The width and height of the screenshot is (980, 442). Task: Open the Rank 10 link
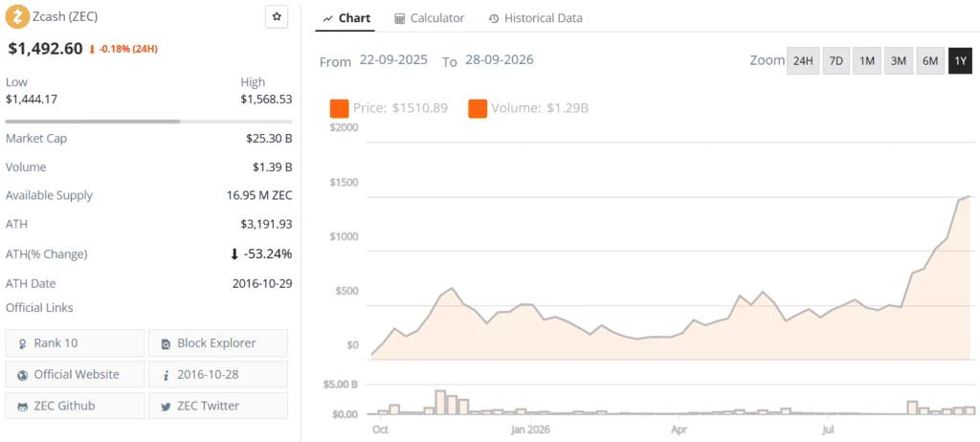coord(75,343)
